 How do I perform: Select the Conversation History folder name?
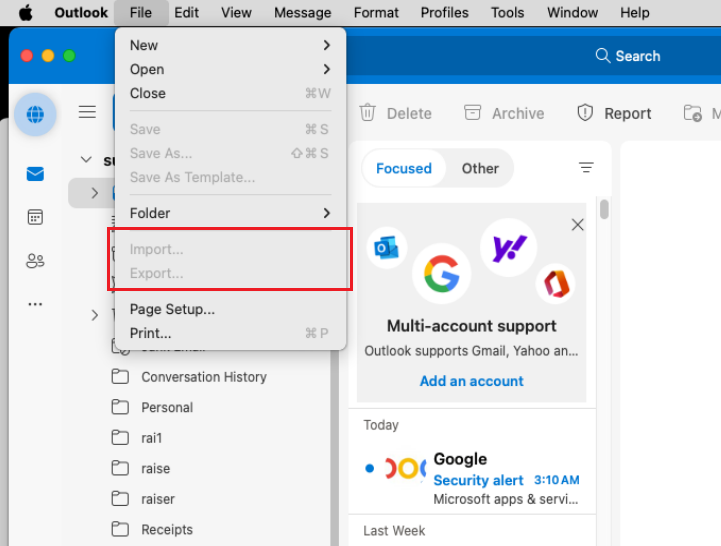204,377
